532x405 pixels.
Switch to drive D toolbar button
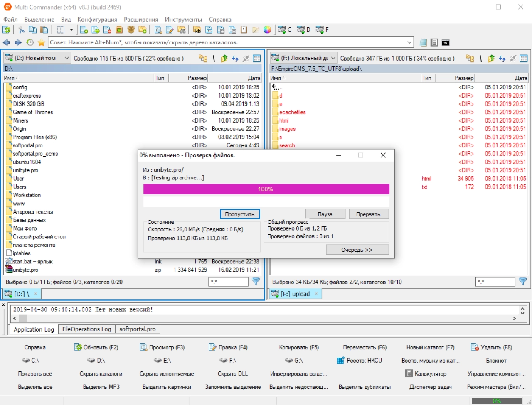[x=303, y=29]
